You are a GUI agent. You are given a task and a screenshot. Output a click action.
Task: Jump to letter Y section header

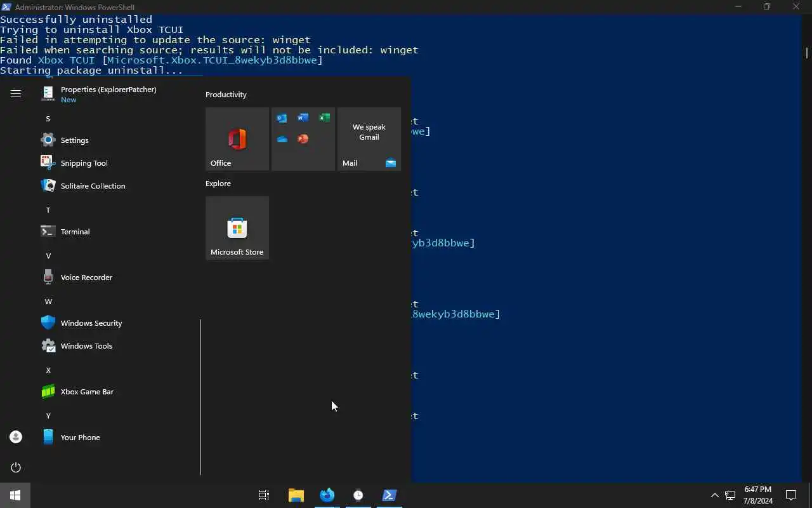[x=48, y=416]
